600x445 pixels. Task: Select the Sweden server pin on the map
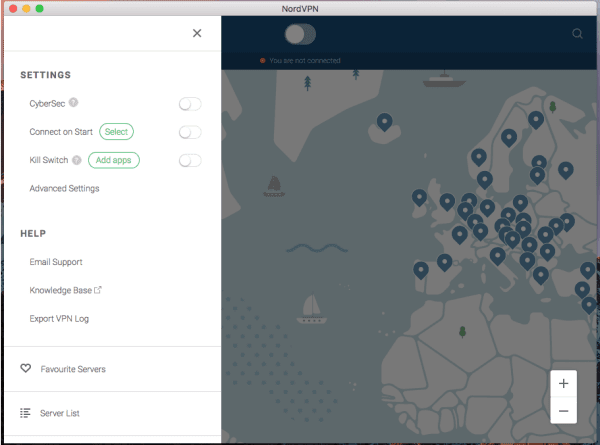pos(509,137)
